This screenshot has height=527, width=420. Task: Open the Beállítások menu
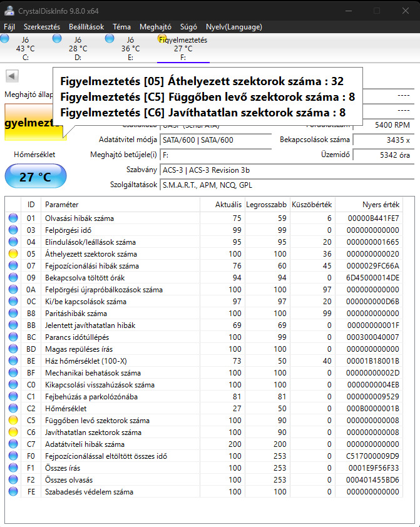point(86,27)
